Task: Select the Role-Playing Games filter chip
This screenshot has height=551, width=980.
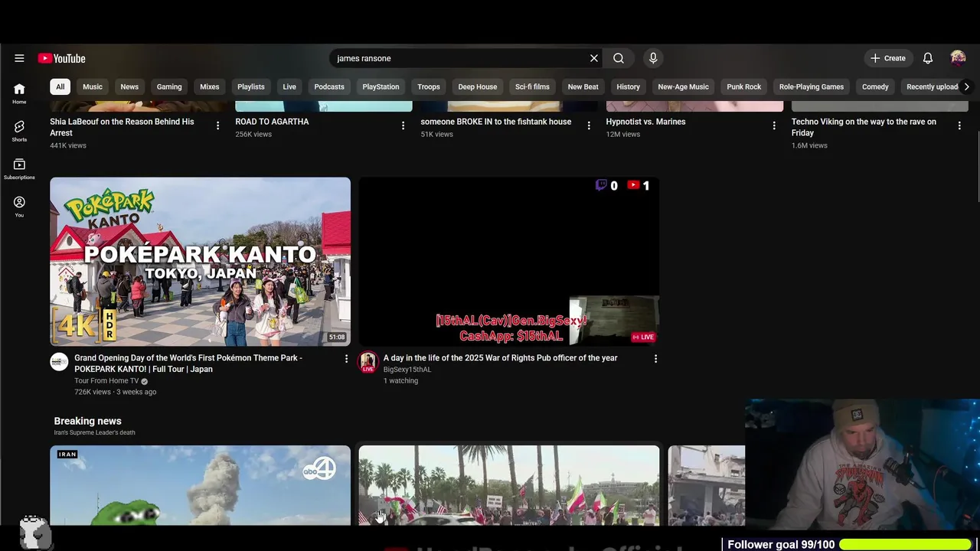Action: [812, 86]
